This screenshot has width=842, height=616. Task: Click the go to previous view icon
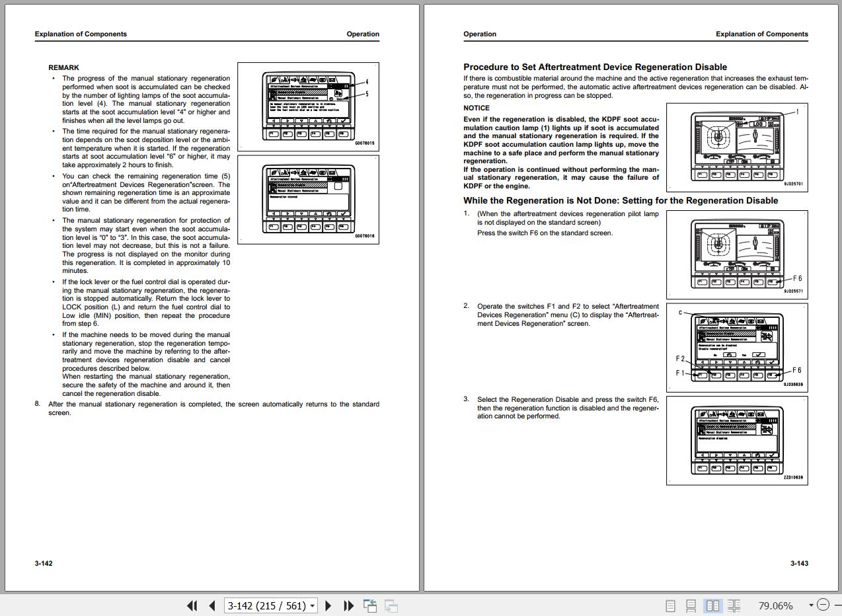(x=370, y=605)
